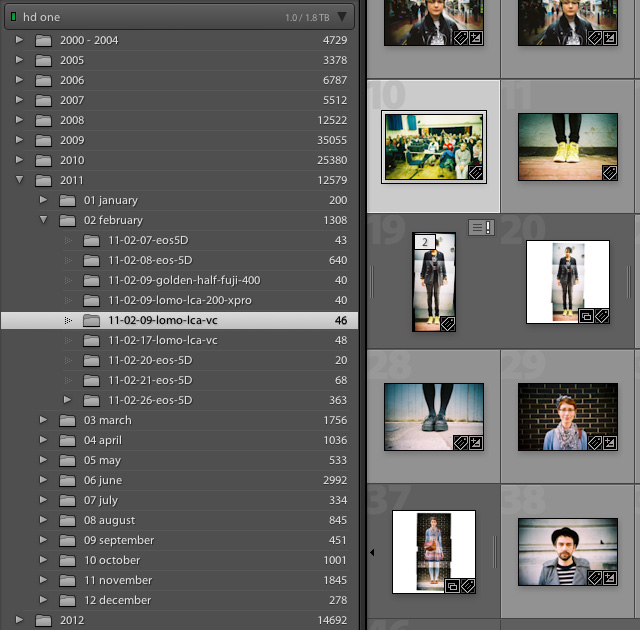Expand the 01 january folder

[x=43, y=200]
